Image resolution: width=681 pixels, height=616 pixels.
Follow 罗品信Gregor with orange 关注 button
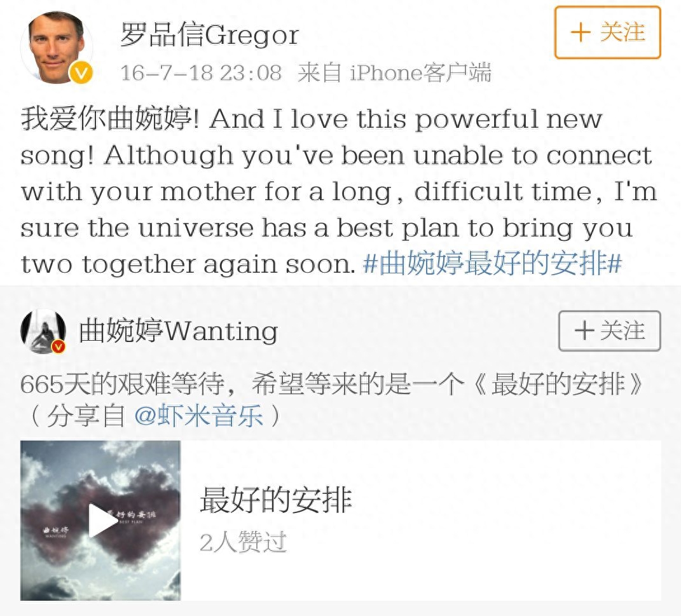coord(608,32)
